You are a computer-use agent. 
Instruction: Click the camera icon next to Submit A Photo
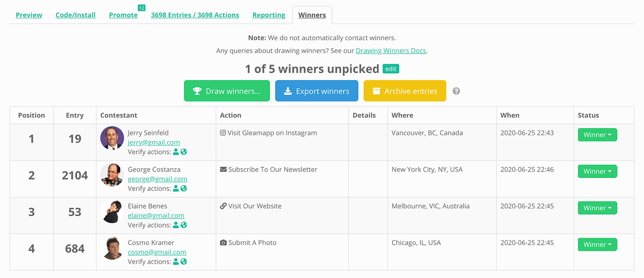tap(224, 242)
